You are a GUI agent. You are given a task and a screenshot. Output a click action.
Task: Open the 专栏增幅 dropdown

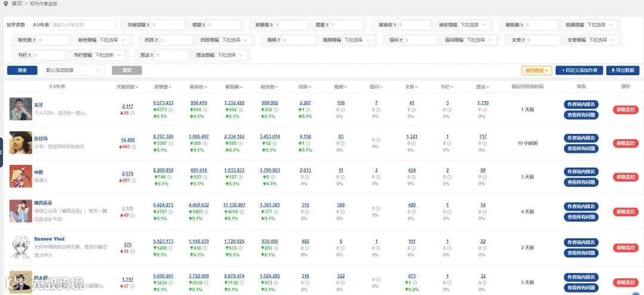click(109, 55)
